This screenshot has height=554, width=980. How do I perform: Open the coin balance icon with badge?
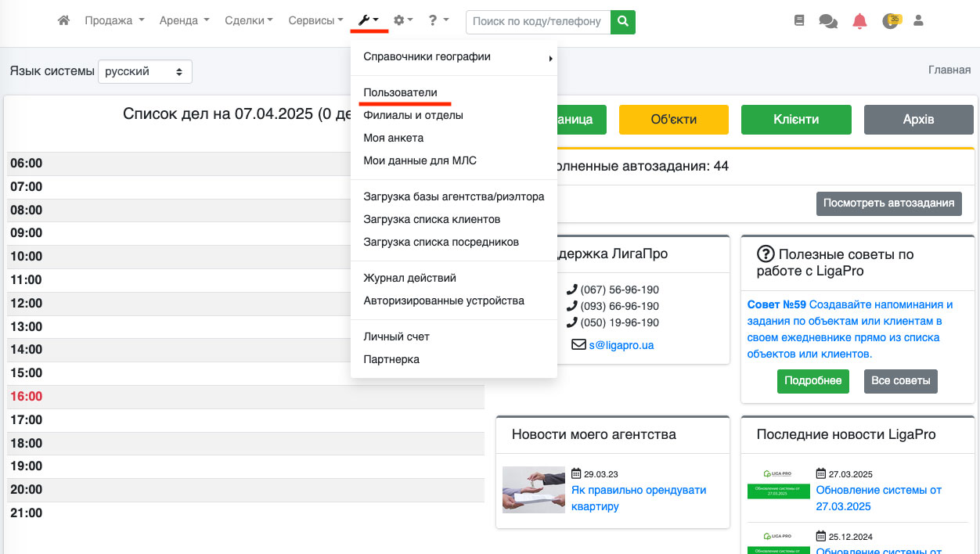pyautogui.click(x=890, y=21)
